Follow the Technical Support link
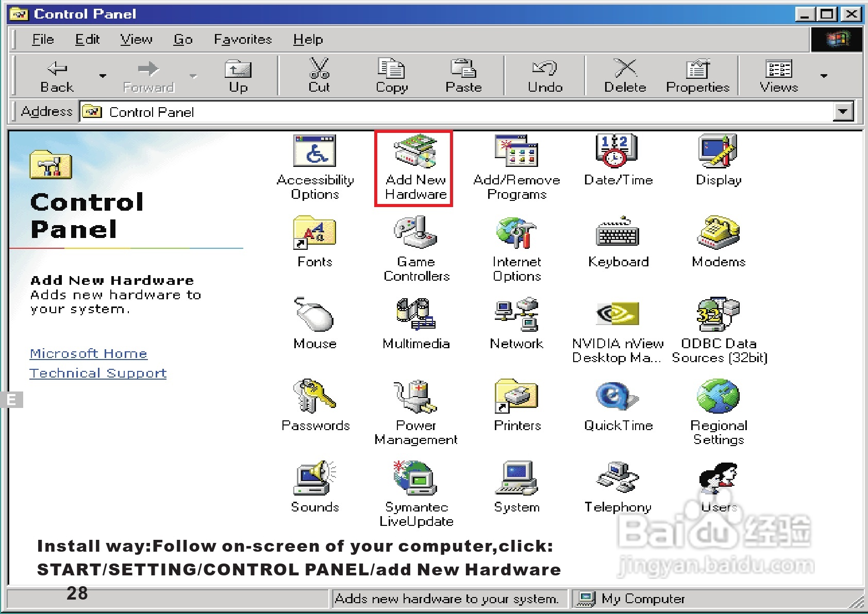 click(x=98, y=373)
